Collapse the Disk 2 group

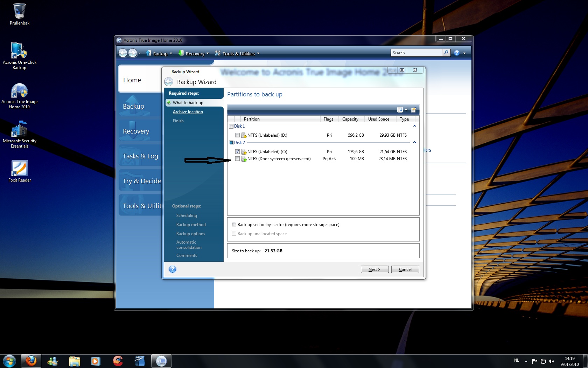click(414, 142)
